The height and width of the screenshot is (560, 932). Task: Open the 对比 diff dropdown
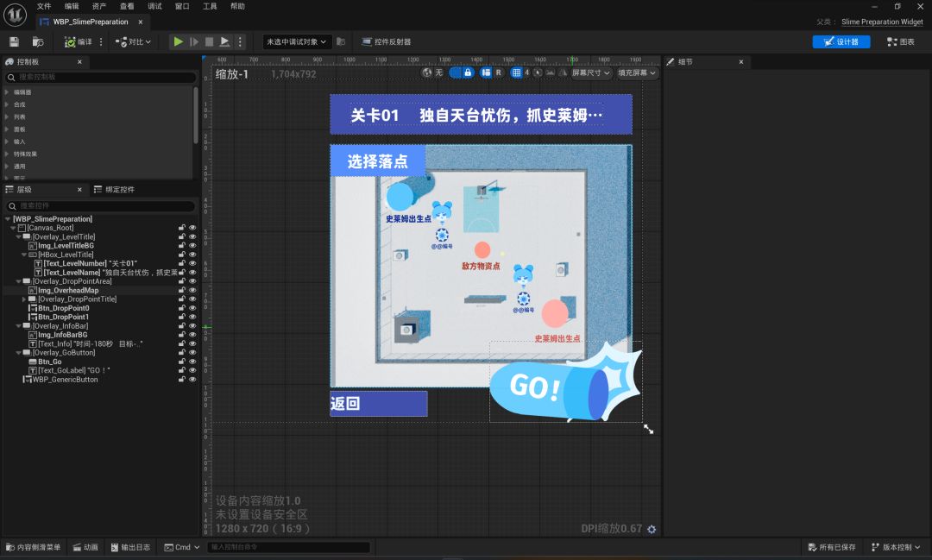click(133, 41)
